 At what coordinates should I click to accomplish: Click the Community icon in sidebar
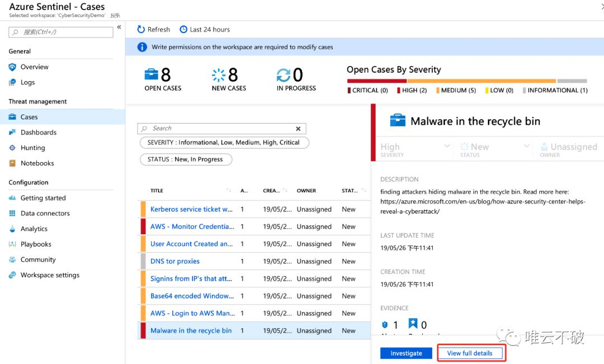[12, 259]
